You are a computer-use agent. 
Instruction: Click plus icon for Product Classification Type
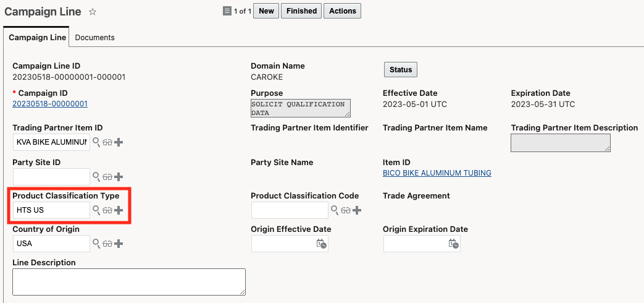[x=119, y=210]
